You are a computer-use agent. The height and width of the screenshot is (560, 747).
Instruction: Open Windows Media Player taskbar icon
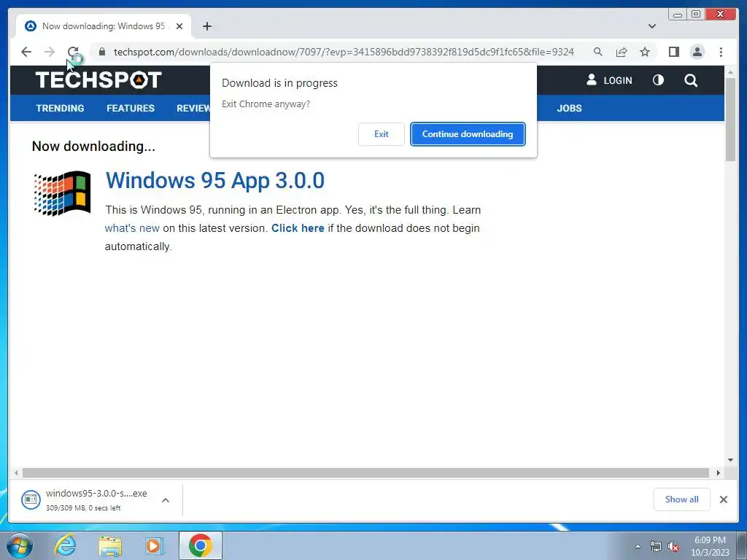(155, 545)
